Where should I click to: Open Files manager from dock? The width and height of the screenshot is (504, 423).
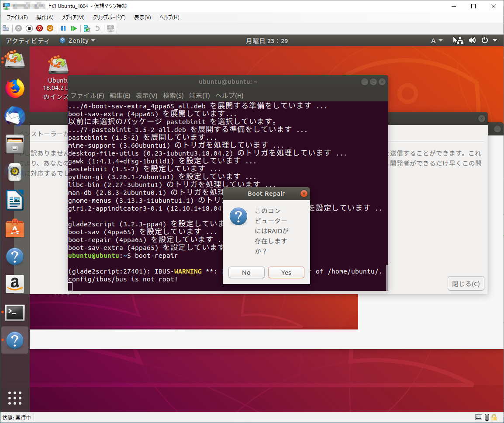[15, 144]
